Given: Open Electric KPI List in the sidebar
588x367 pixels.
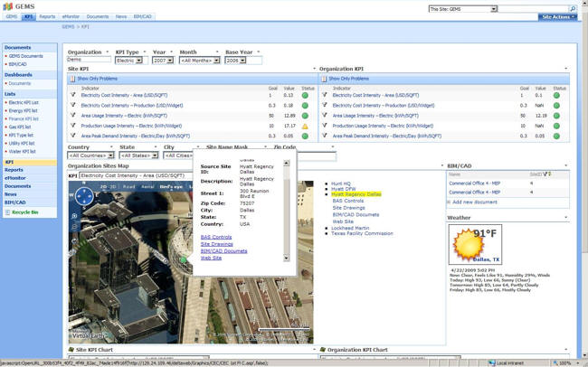Looking at the screenshot, I should point(24,102).
